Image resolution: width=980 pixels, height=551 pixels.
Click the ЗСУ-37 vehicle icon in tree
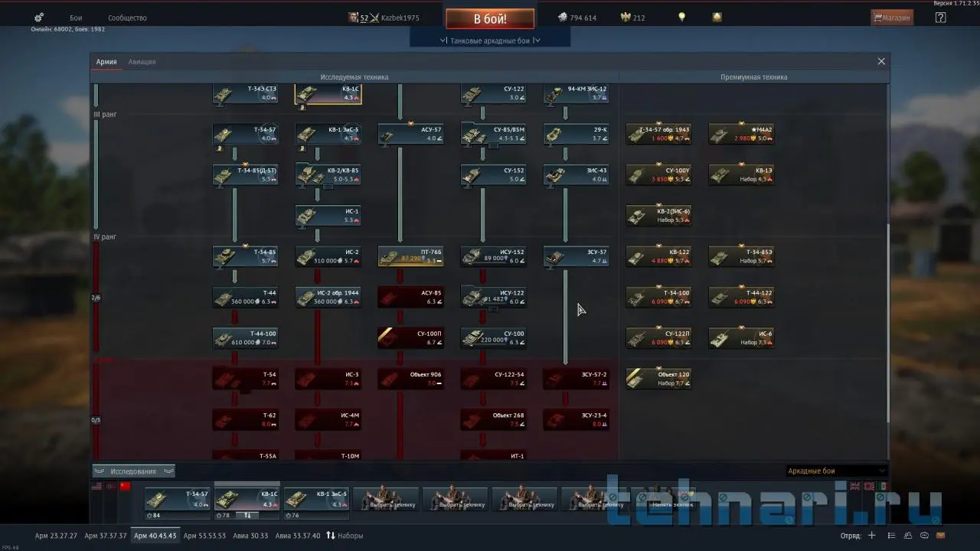click(x=555, y=256)
